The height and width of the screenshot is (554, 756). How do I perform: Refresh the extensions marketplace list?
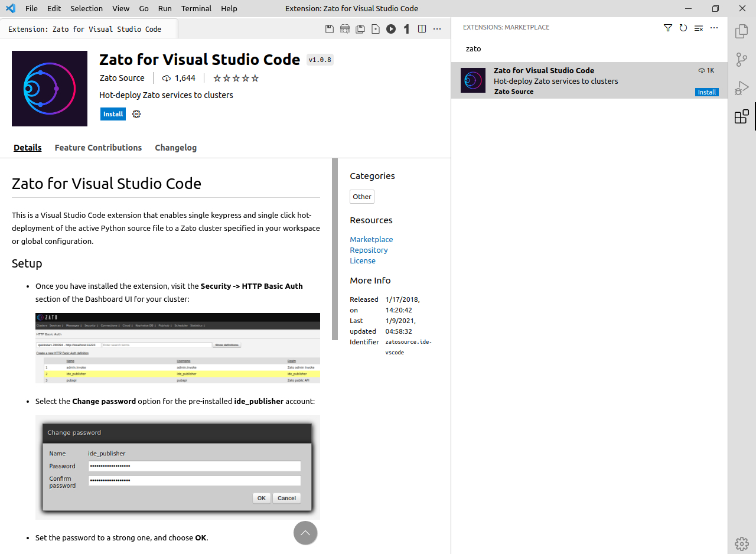(683, 28)
